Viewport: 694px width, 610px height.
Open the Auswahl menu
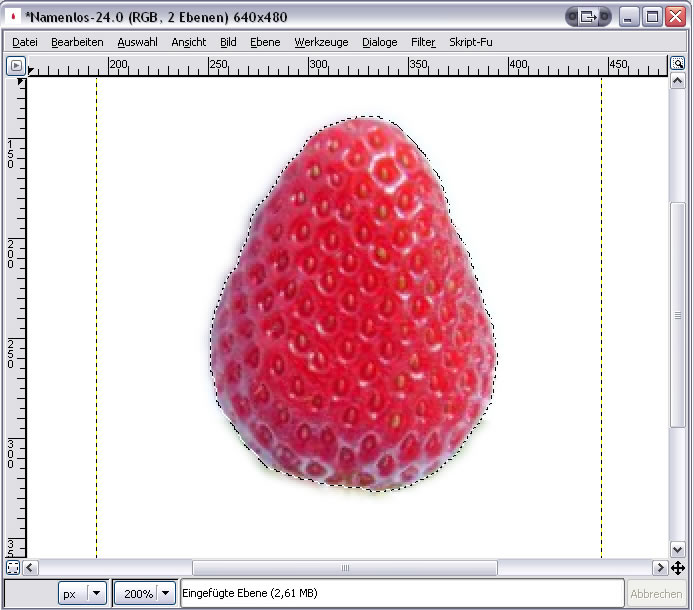pos(137,42)
